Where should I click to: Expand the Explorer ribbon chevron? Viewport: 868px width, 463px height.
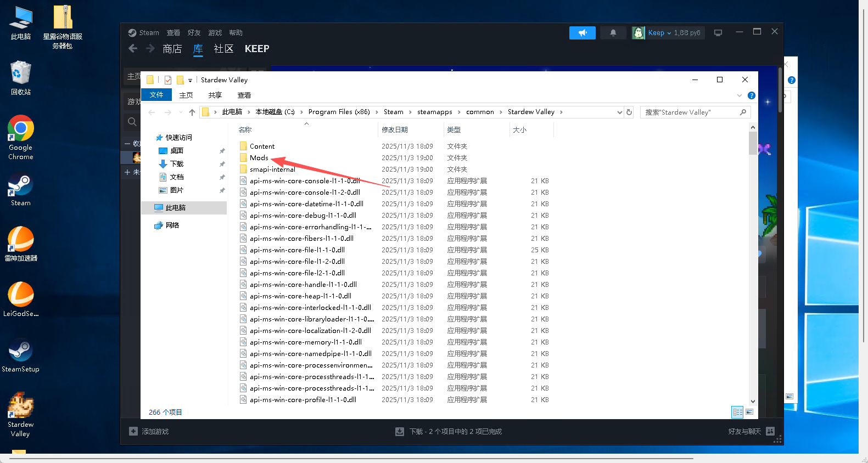pyautogui.click(x=740, y=95)
